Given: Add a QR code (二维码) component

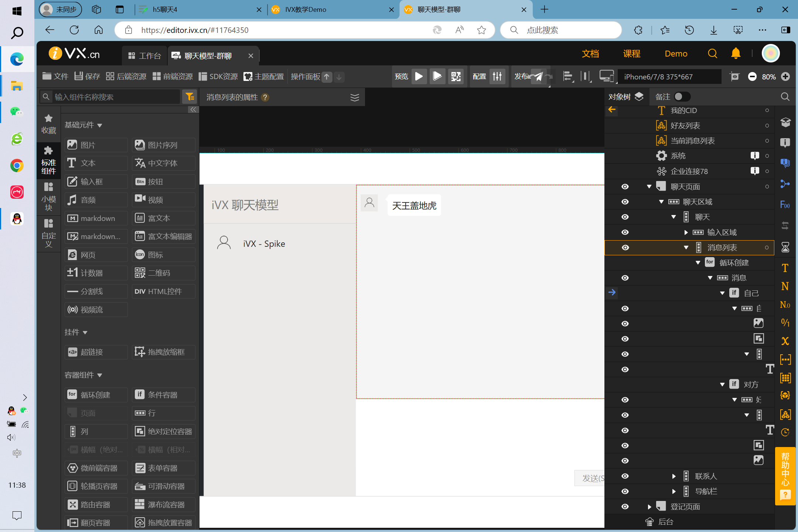Looking at the screenshot, I should 163,273.
